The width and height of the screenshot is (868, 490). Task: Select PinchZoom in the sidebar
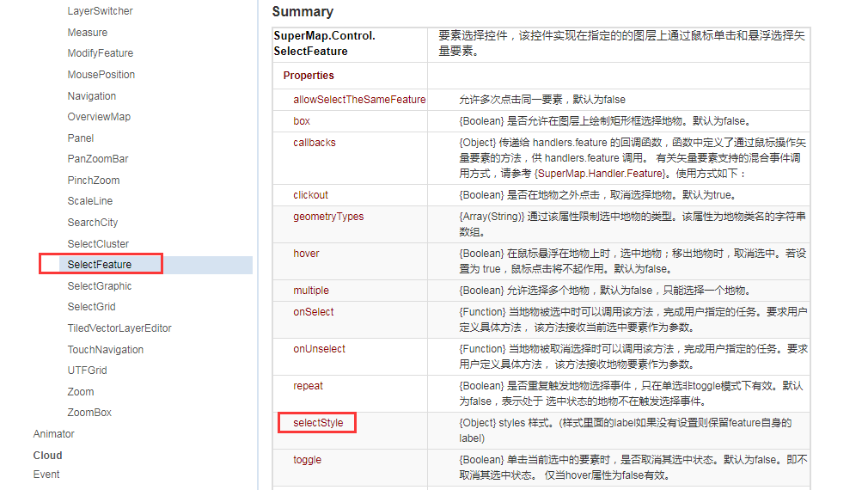tap(94, 181)
